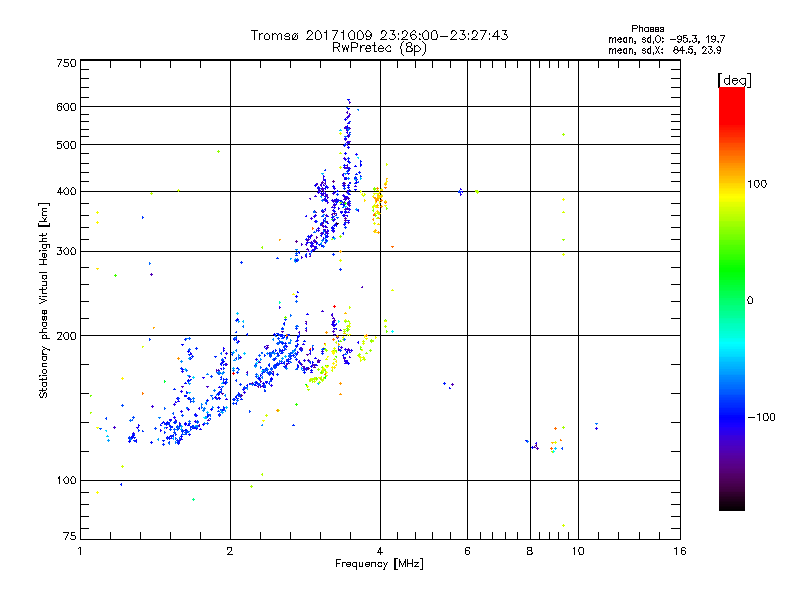Click y-axis tick label '400'
Screen dimensions: 800x600
(66, 192)
